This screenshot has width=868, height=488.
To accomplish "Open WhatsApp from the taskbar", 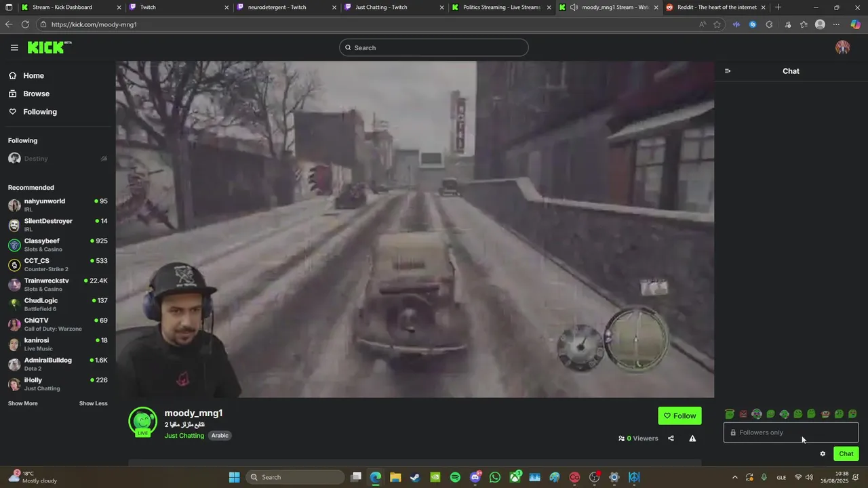I will (495, 477).
